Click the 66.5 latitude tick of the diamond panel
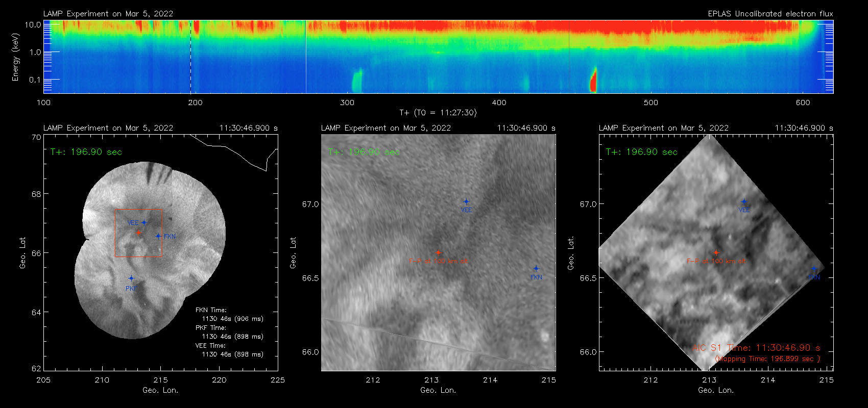The width and height of the screenshot is (868, 408). tap(588, 278)
